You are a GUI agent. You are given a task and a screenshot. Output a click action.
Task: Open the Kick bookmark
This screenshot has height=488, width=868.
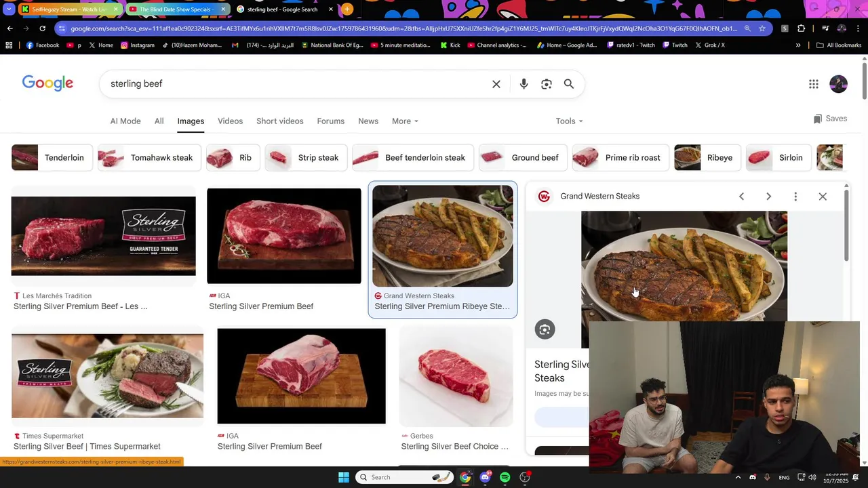click(x=450, y=45)
